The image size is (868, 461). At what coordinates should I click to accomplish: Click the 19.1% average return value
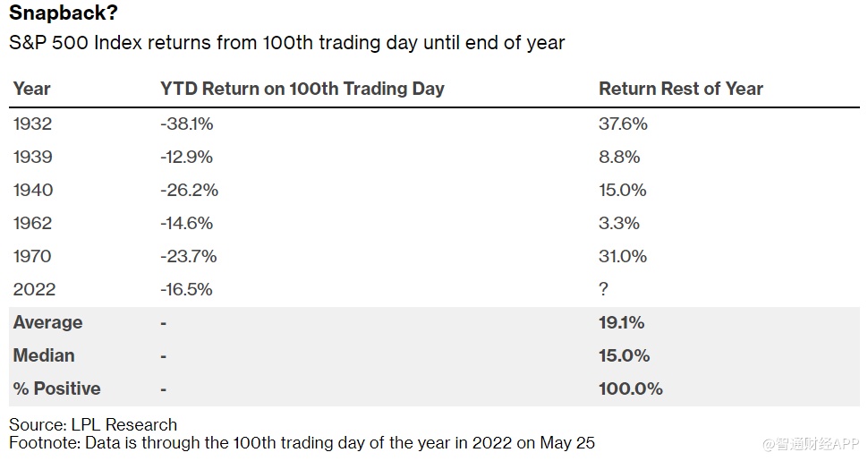coord(622,322)
